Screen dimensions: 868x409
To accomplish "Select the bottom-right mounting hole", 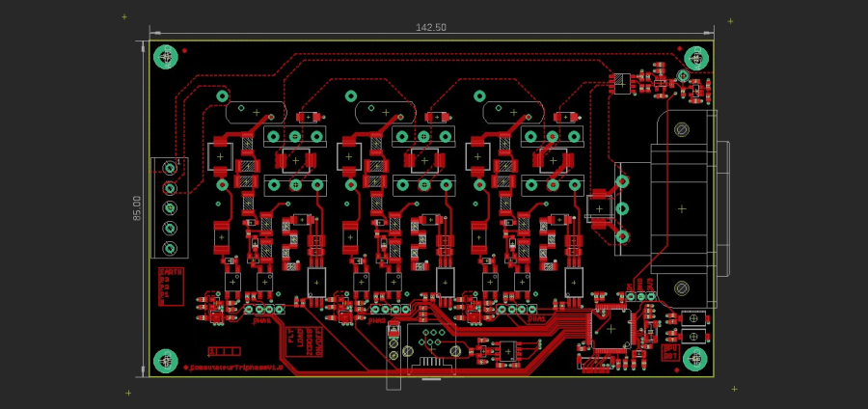I will 695,360.
